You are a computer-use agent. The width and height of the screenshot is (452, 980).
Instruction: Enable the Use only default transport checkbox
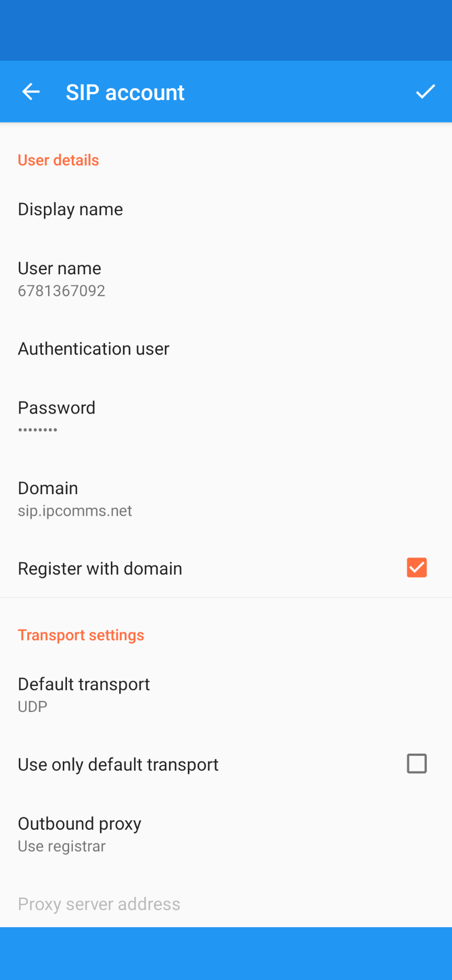pyautogui.click(x=416, y=764)
